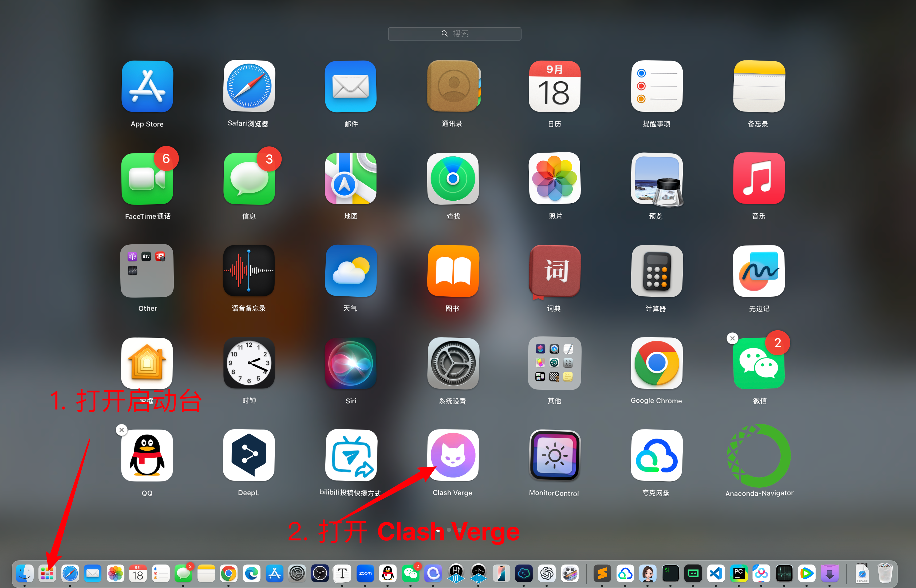Launch Visual Studio Code from the Dock
The width and height of the screenshot is (916, 588).
tap(716, 573)
